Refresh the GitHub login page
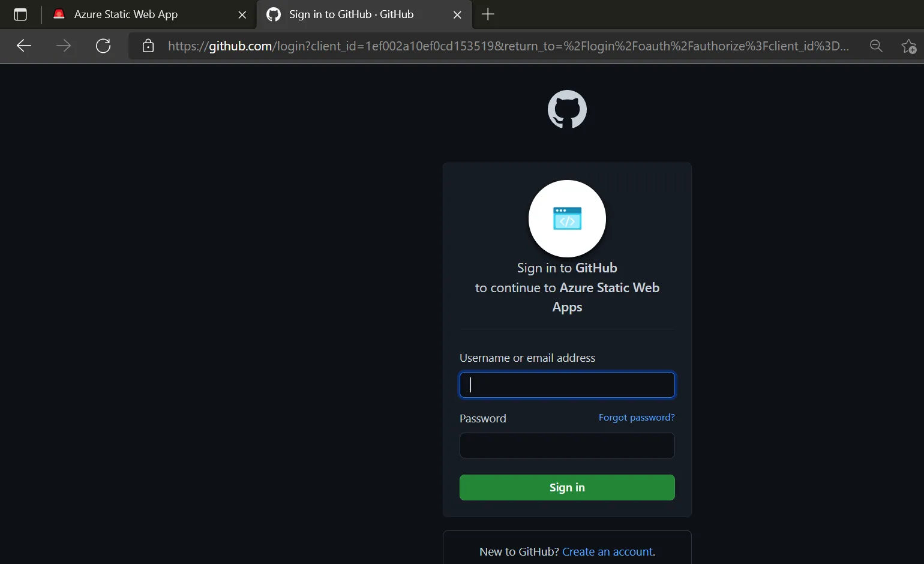Viewport: 924px width, 564px height. coord(103,46)
